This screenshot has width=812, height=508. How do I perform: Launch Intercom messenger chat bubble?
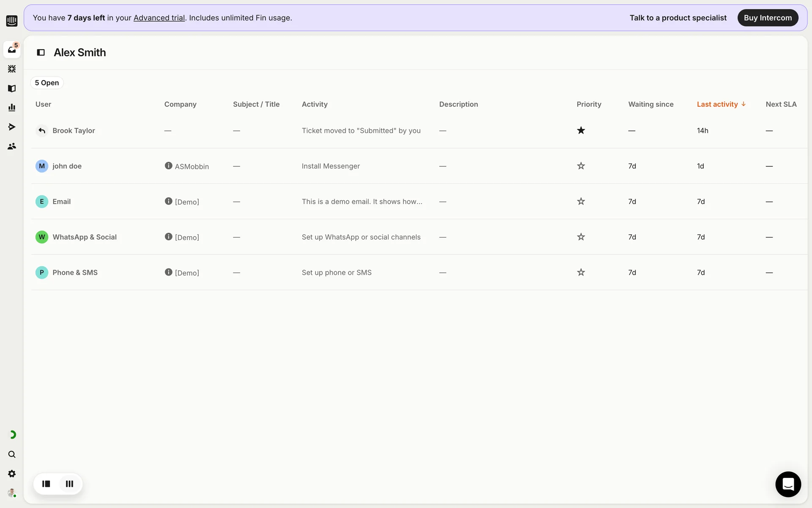(788, 484)
